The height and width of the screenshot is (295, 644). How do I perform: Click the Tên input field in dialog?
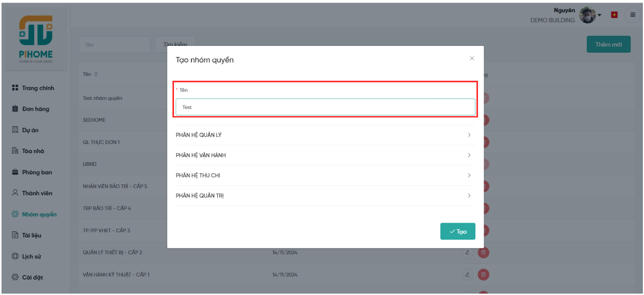pyautogui.click(x=325, y=107)
